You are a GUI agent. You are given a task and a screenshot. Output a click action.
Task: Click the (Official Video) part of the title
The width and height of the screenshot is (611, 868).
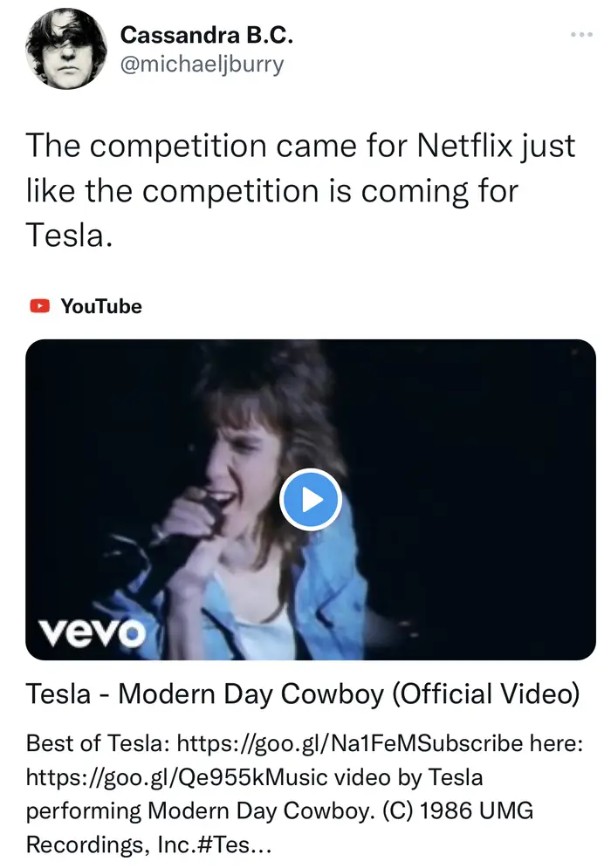point(485,694)
